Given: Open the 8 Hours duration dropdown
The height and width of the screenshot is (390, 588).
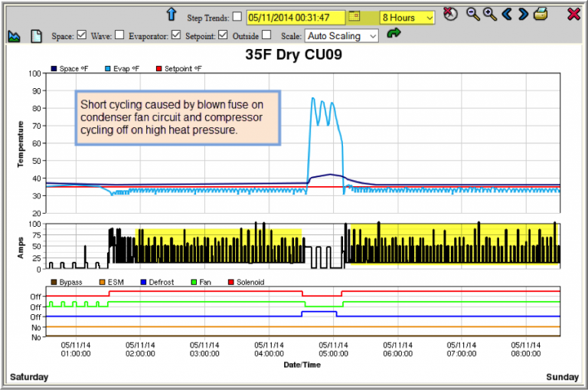Looking at the screenshot, I should click(407, 18).
